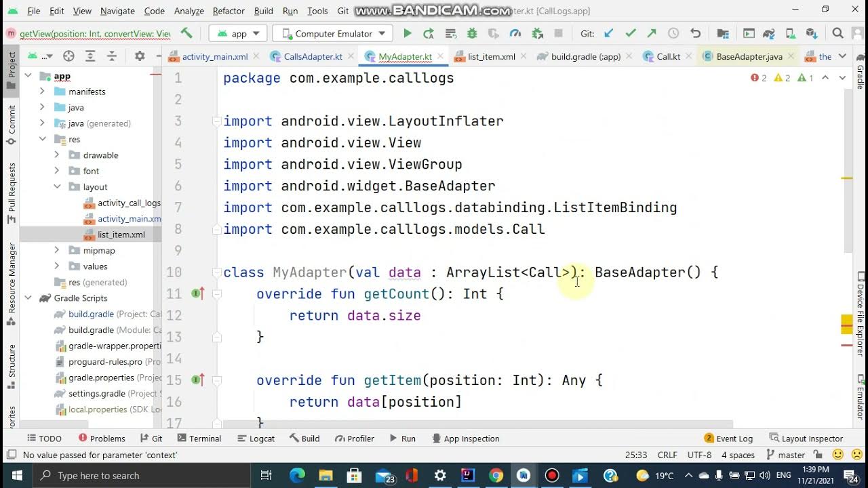The height and width of the screenshot is (488, 868).
Task: Open File Explorer from the taskbar
Action: [x=326, y=476]
